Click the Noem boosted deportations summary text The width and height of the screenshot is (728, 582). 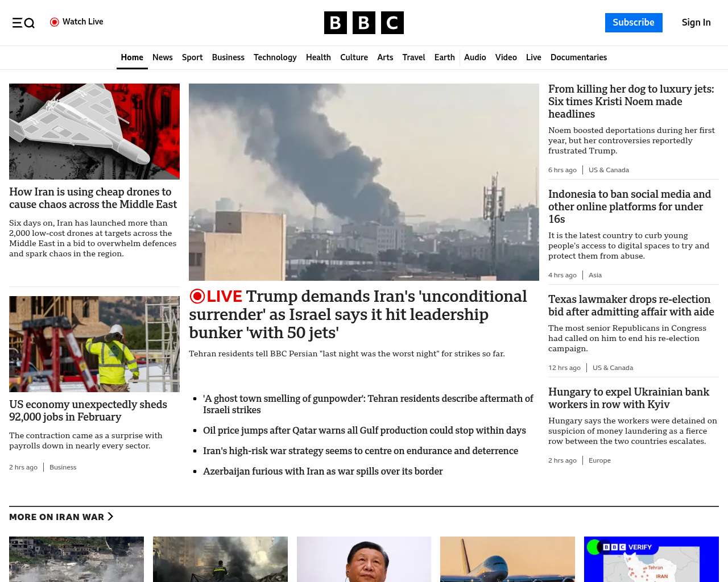point(631,140)
